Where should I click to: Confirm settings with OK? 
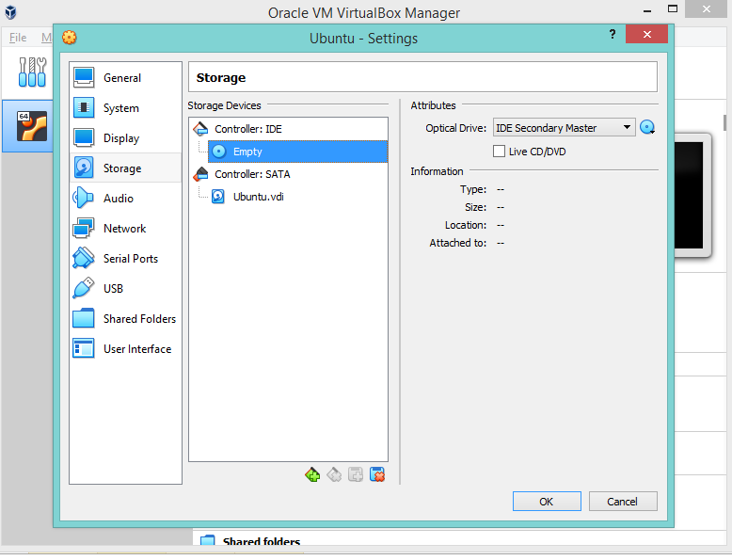547,501
